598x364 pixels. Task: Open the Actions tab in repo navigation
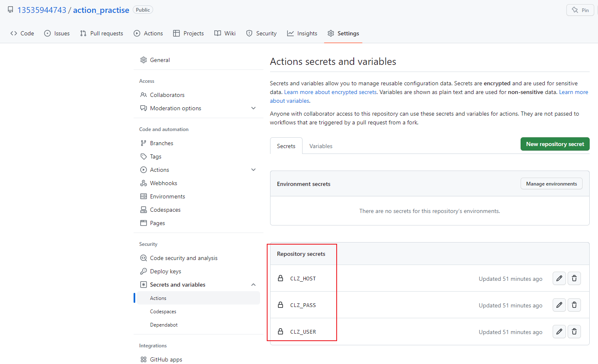click(148, 33)
